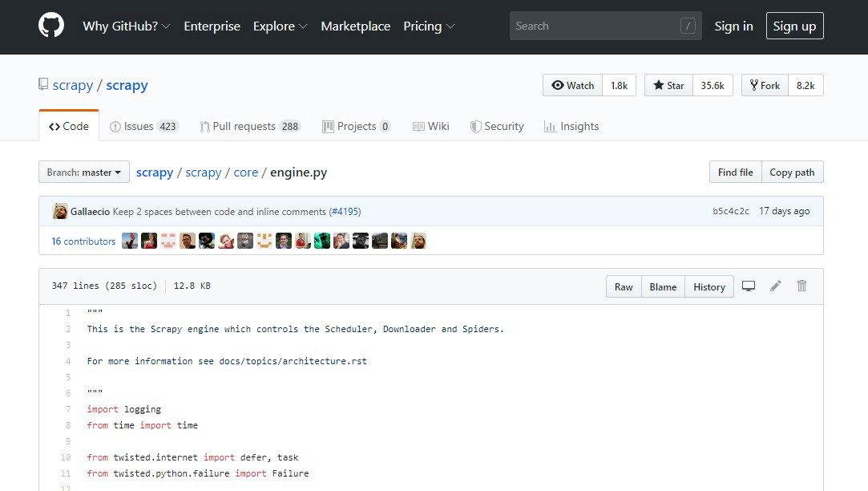Viewport: 868px width, 491px height.
Task: View the 1.8k watchers count
Action: point(619,85)
